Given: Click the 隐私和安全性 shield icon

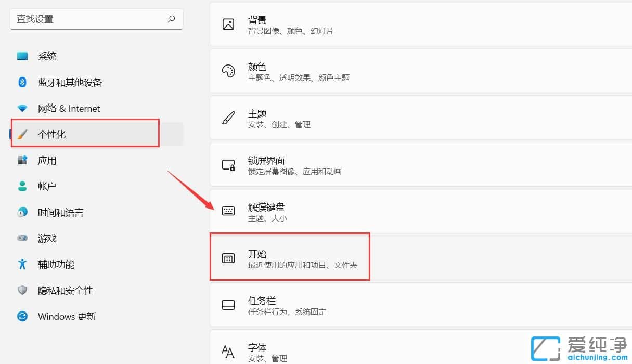Looking at the screenshot, I should [x=22, y=290].
